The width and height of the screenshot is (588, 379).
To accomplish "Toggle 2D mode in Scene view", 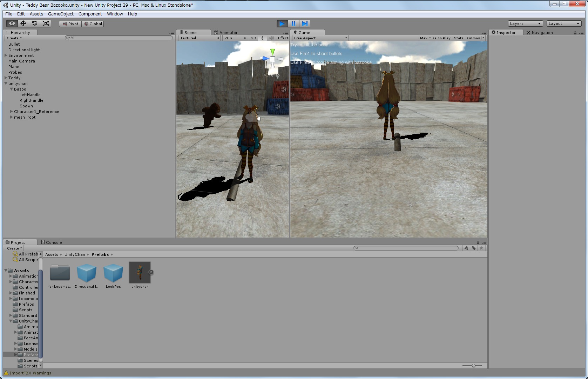I will [254, 38].
